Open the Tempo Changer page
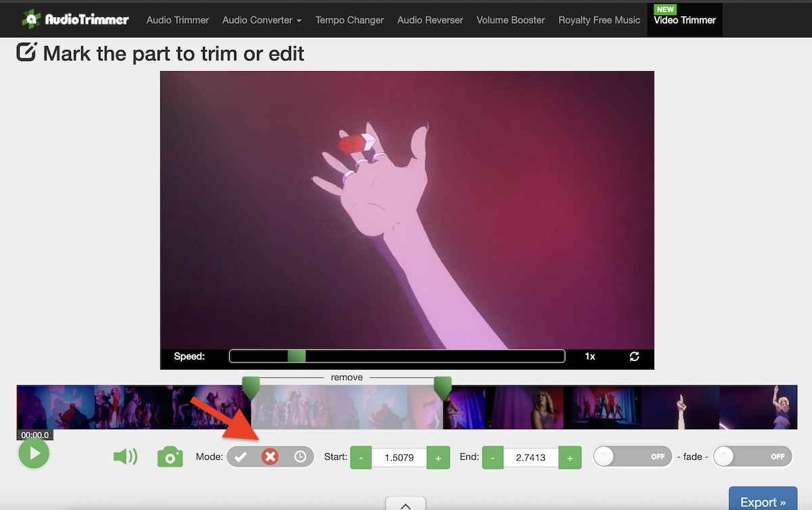Screen dimensions: 812x510 [349, 20]
